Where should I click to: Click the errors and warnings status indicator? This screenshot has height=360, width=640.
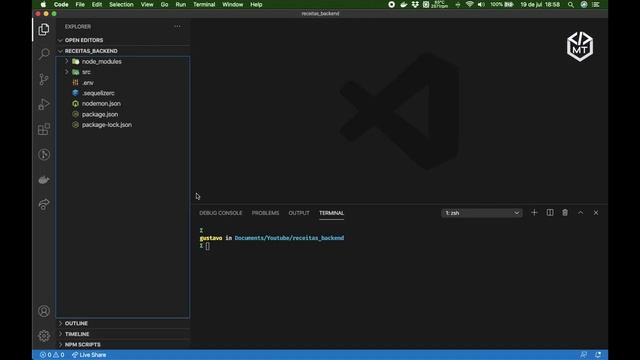click(52, 355)
